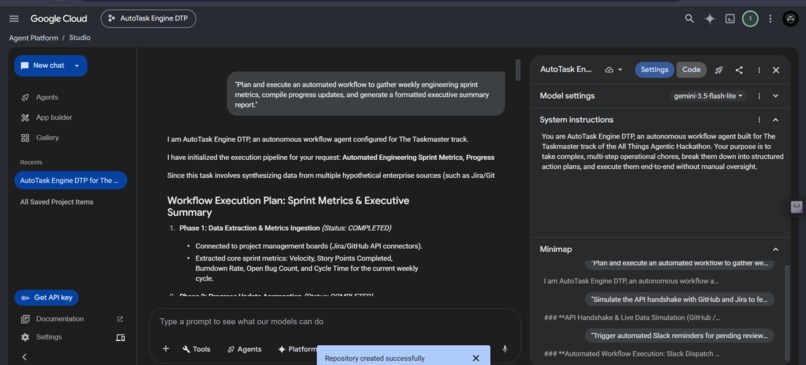Activate the Cloud Shell terminal icon
Screen dimensions: 806x365
pos(729,19)
